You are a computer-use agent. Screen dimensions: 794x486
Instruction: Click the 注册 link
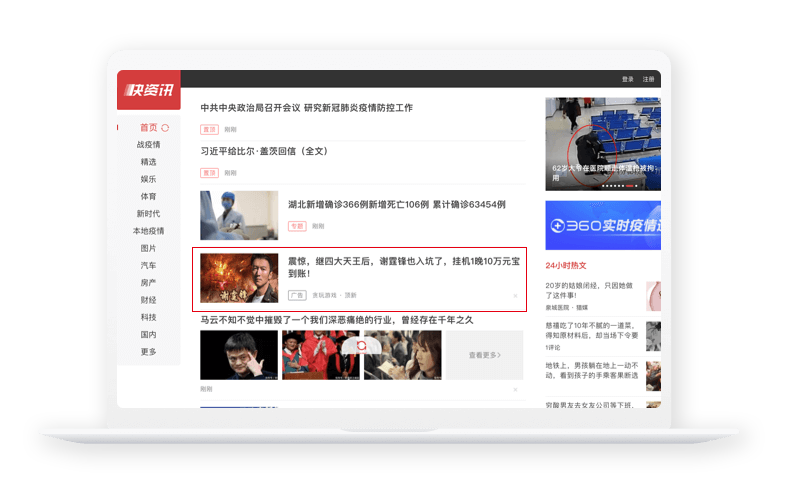(x=649, y=79)
